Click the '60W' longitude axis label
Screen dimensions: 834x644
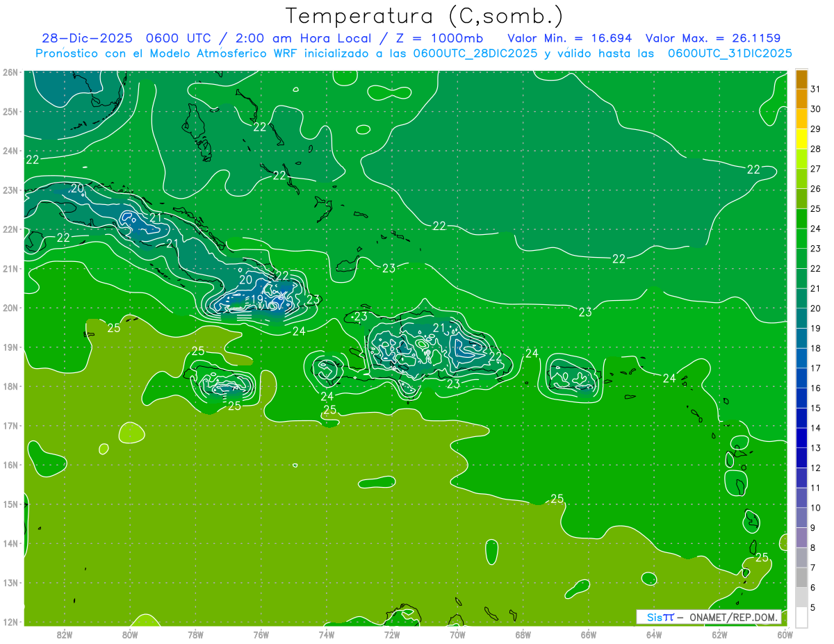coord(785,634)
